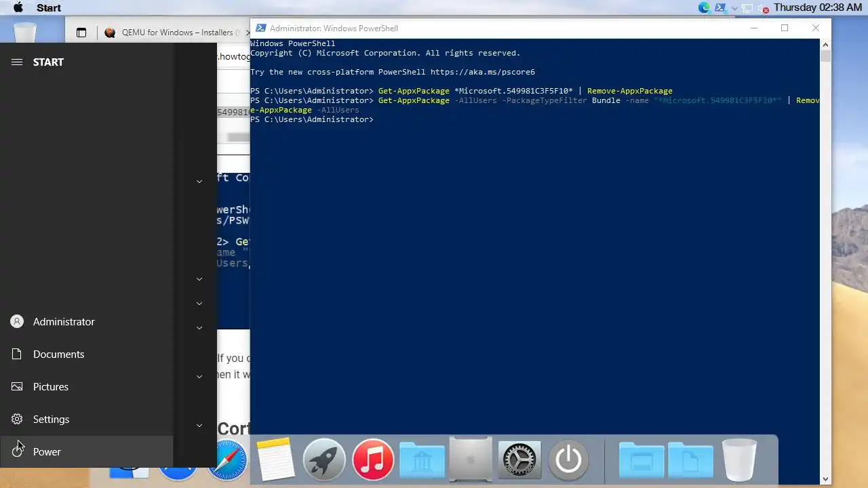The width and height of the screenshot is (868, 488).
Task: Click the Apple logo in the menu bar
Action: [18, 7]
